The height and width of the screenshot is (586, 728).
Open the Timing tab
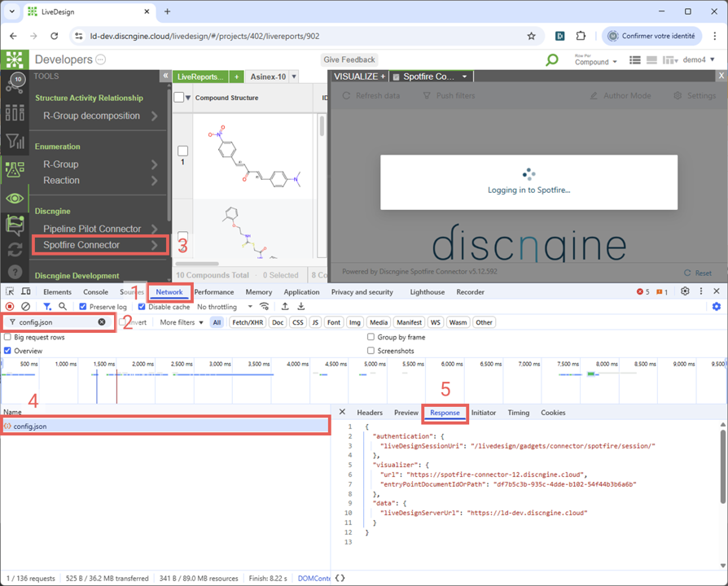click(518, 413)
